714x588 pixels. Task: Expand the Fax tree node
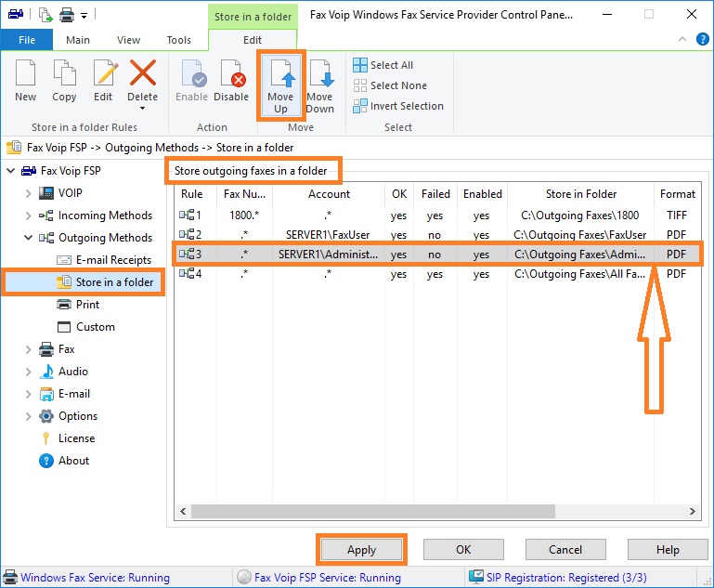28,350
